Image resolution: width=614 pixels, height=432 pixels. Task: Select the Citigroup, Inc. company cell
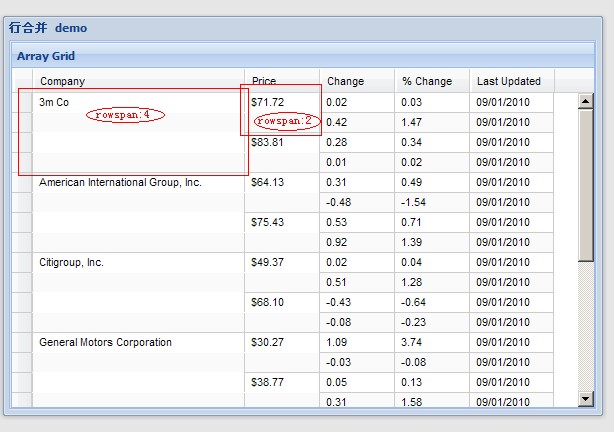tap(71, 262)
